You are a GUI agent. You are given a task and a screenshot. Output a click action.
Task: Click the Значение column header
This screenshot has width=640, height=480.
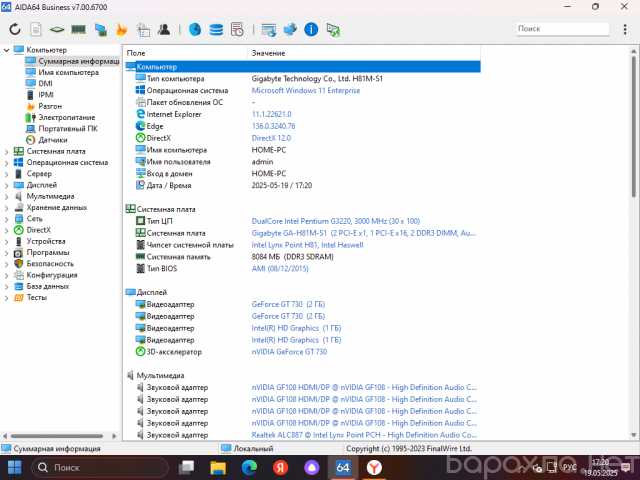pos(268,53)
